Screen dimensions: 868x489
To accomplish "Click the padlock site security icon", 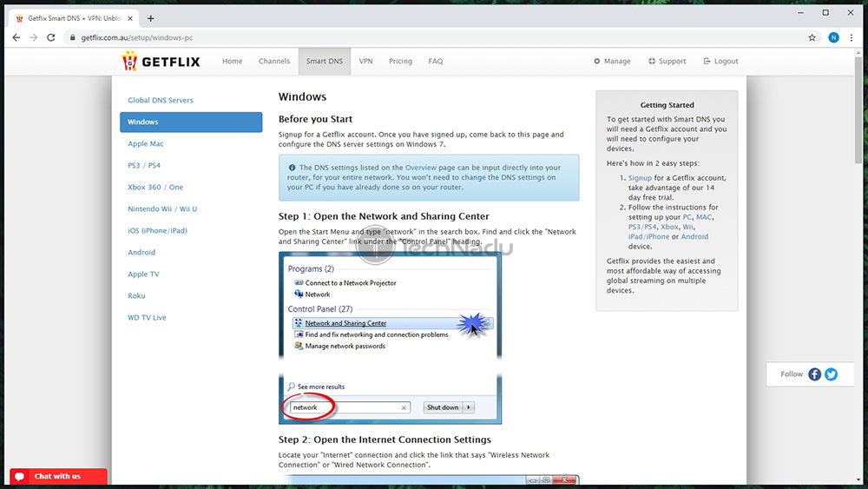I will [73, 37].
